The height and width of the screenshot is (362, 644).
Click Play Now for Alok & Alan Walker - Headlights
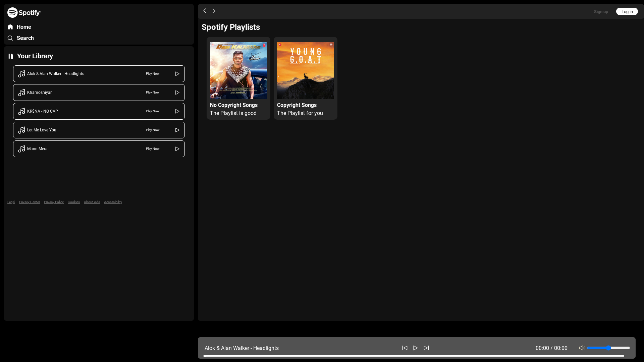tap(153, 74)
